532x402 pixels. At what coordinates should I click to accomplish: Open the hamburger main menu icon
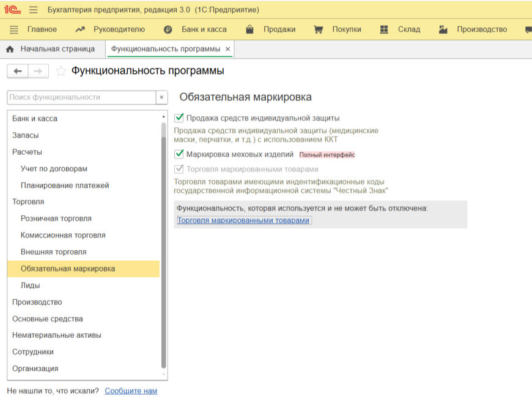click(33, 10)
